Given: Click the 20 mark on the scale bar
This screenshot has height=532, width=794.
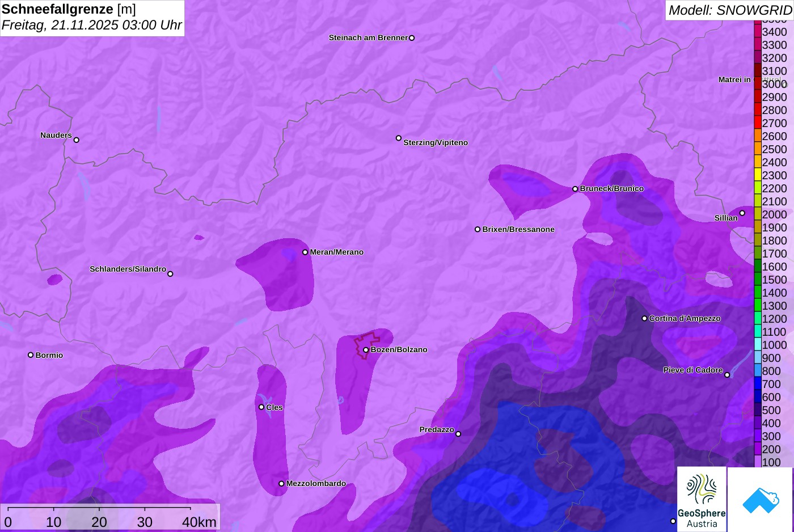Looking at the screenshot, I should tap(99, 522).
